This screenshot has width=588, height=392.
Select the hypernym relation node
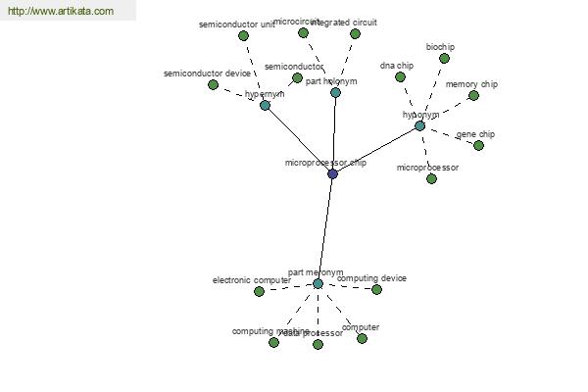coord(265,105)
